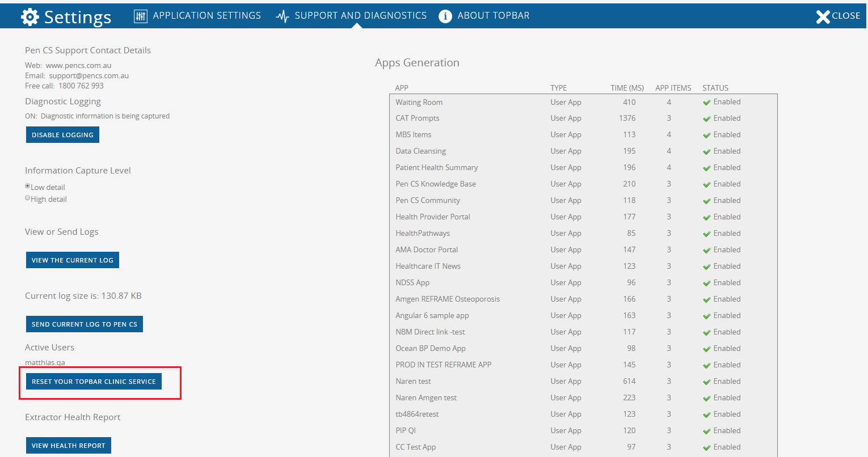This screenshot has height=457, width=868.
Task: Click the checkmark for Pen CS Knowledge Base
Action: point(707,185)
